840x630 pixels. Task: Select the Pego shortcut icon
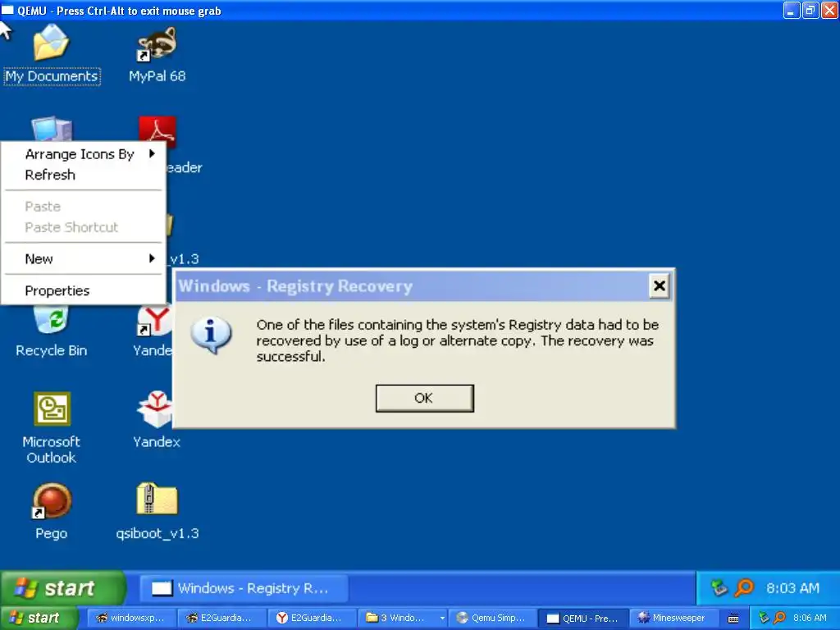[x=52, y=501]
